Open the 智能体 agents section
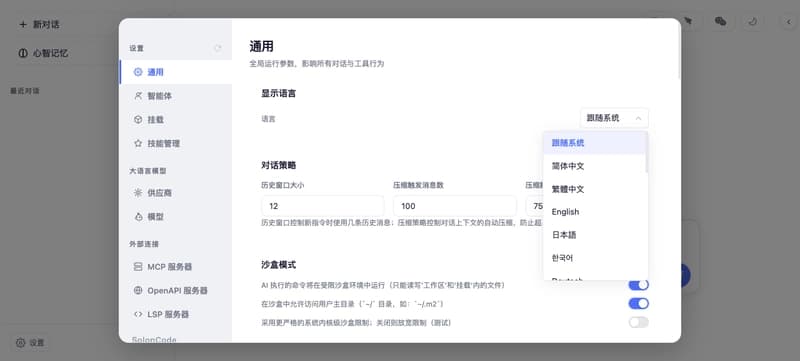The image size is (800, 361). tap(176, 96)
